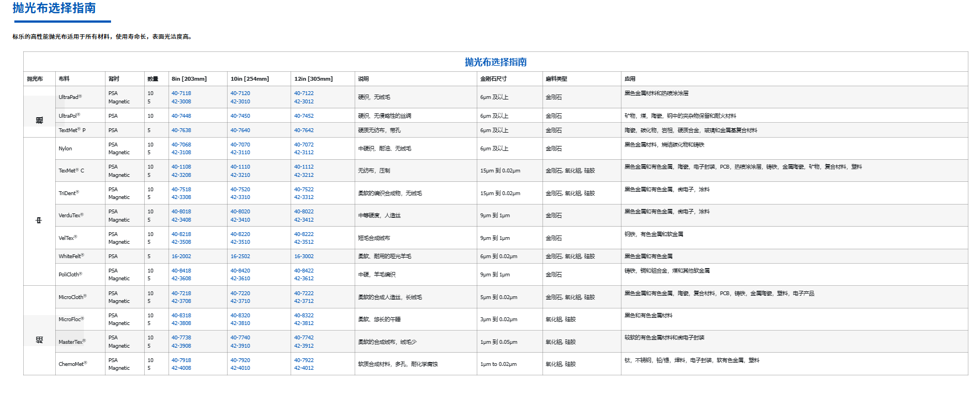Click part number 40-7640
The width and height of the screenshot is (980, 398).
[x=240, y=130]
